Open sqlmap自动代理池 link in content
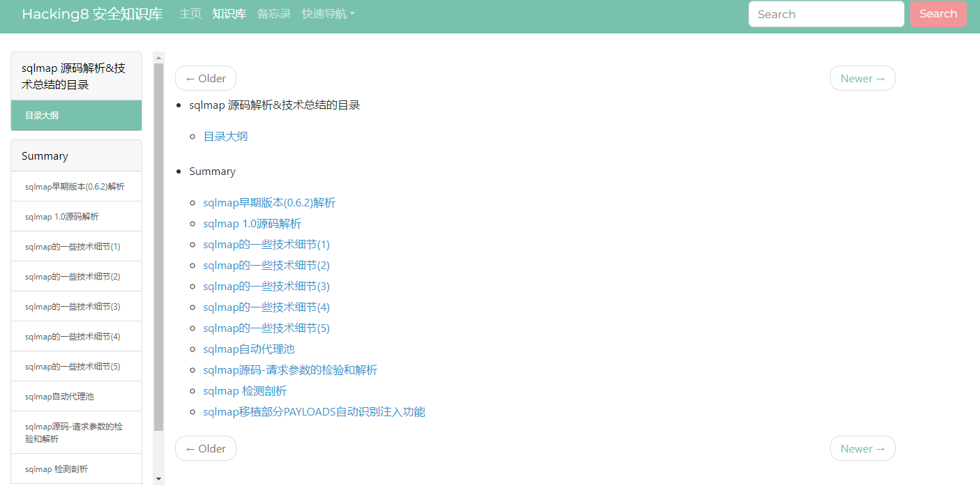Screen dimensions: 980x495 [x=249, y=349]
